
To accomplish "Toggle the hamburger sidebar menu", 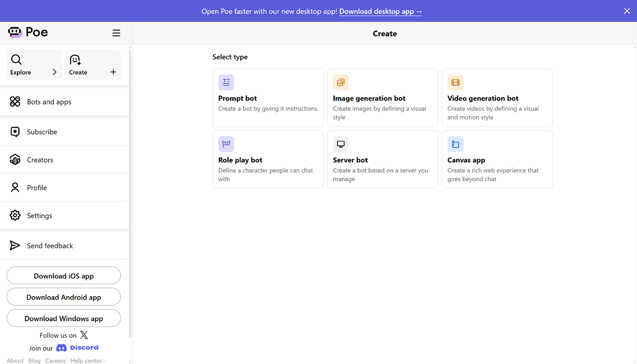I will 116,33.
